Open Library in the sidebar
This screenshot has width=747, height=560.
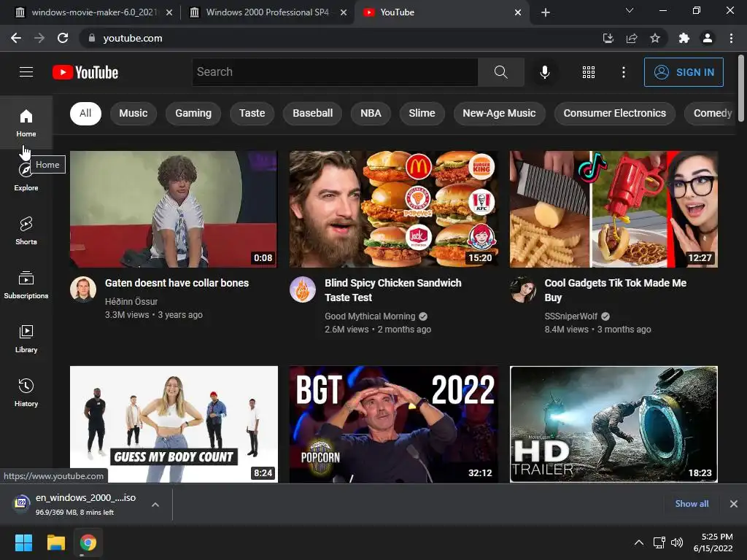pos(26,338)
